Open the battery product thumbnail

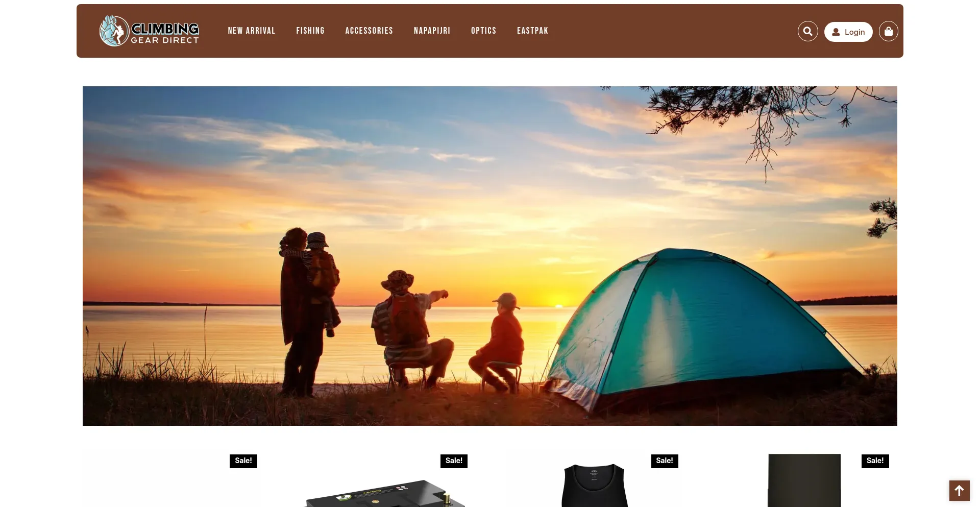[385, 493]
